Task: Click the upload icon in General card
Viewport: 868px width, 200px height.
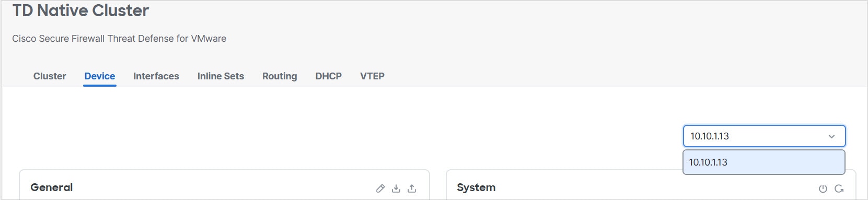Action: click(x=412, y=189)
